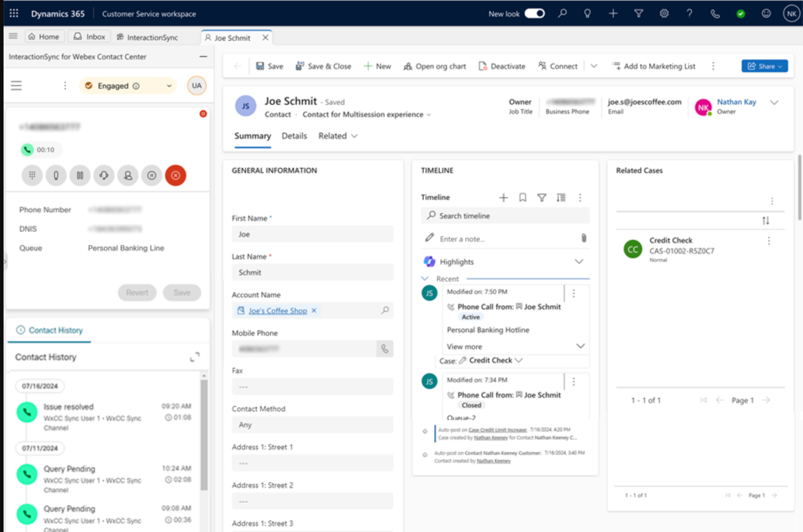Open the Credit Check case dropdown
The width and height of the screenshot is (803, 532).
(x=518, y=360)
